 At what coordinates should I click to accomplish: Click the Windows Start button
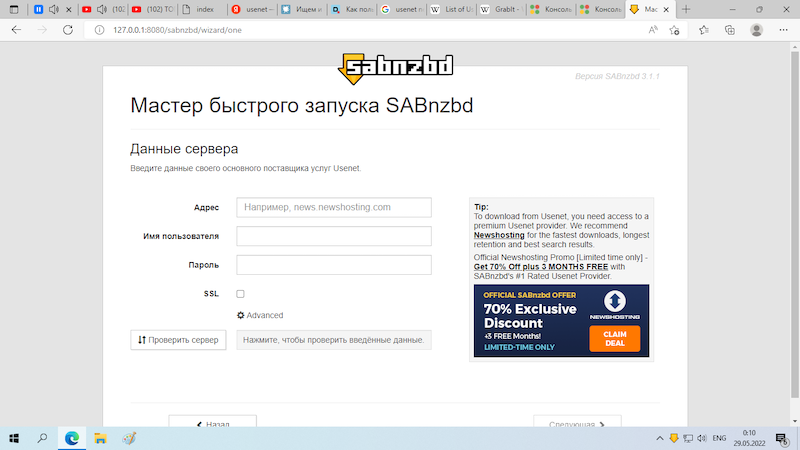[15, 438]
